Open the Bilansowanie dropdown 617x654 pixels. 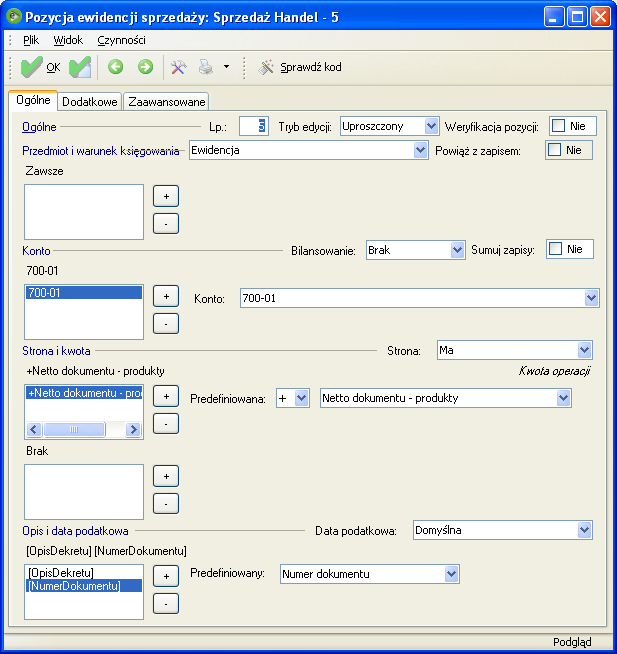point(458,250)
